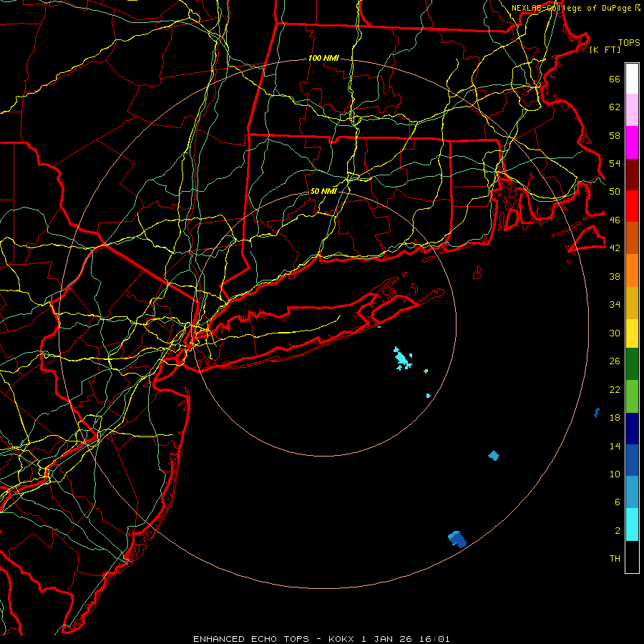Click the light pink legend color band
This screenshot has height=644, width=644.
pos(632,110)
